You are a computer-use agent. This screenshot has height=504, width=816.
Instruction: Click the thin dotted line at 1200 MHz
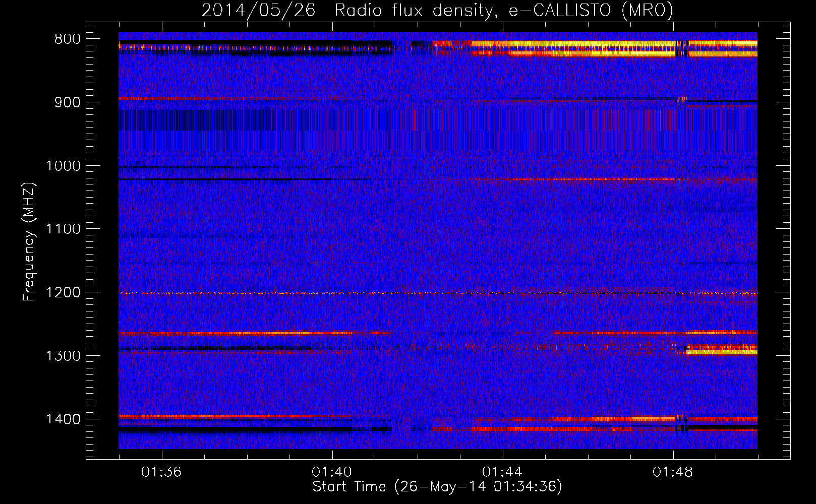point(438,293)
